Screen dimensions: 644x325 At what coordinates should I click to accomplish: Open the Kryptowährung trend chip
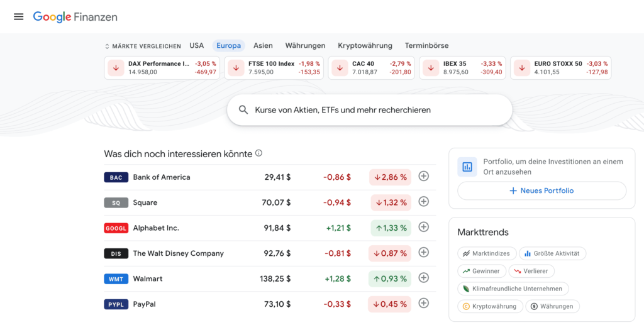pyautogui.click(x=490, y=307)
